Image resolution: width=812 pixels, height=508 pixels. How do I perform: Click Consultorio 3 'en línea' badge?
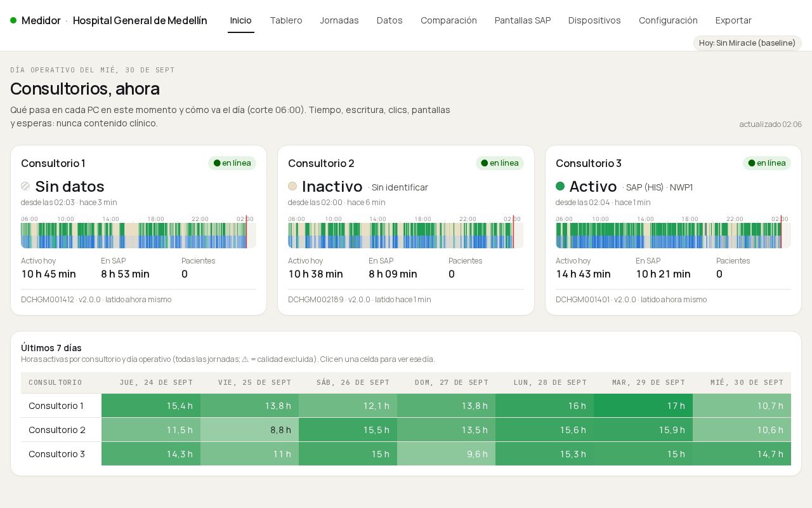767,163
